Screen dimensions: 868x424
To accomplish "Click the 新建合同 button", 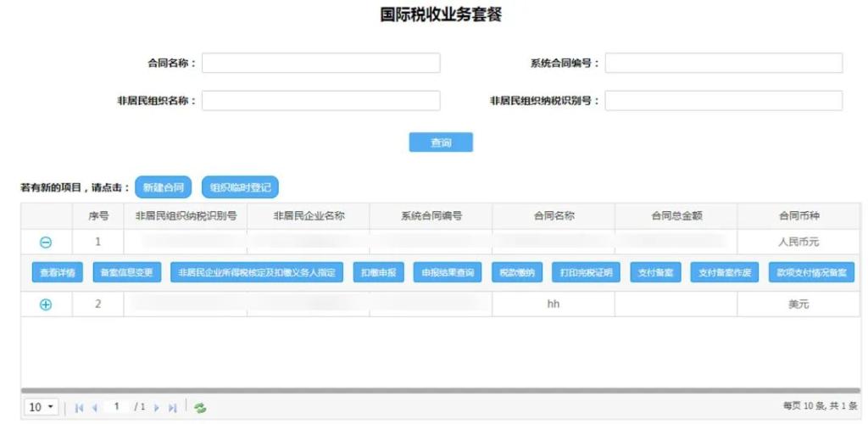I will tap(164, 187).
